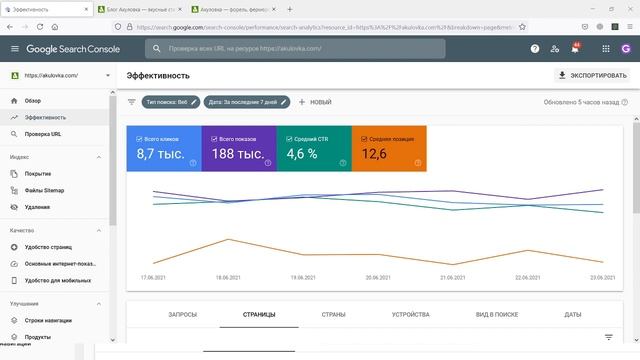Viewport: 640px width, 360px height.
Task: Open the Help question mark icon
Action: [x=535, y=49]
